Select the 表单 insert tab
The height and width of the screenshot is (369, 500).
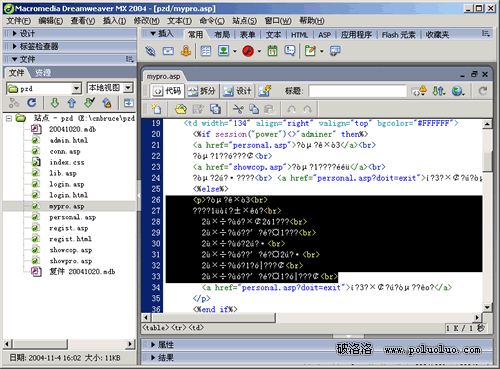point(247,35)
